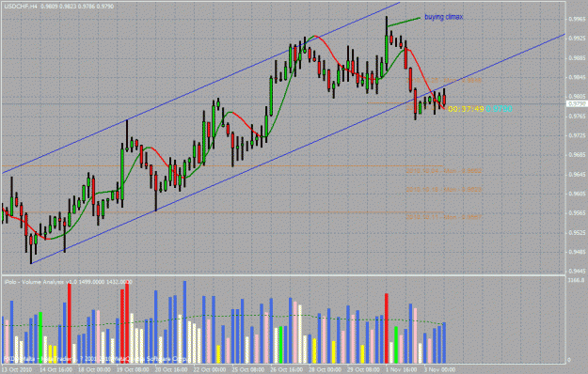Click the '20 Oct 16:00' time axis label
The height and width of the screenshot is (374, 588).
[x=171, y=369]
